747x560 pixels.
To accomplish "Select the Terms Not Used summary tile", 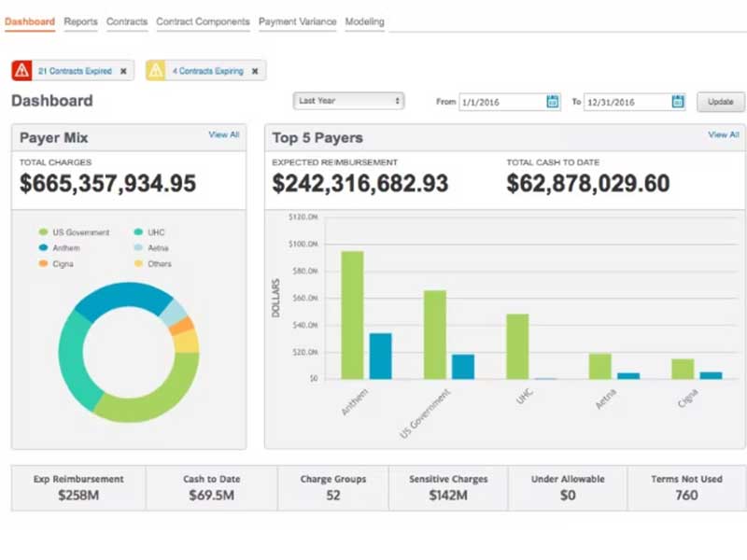I will click(686, 487).
